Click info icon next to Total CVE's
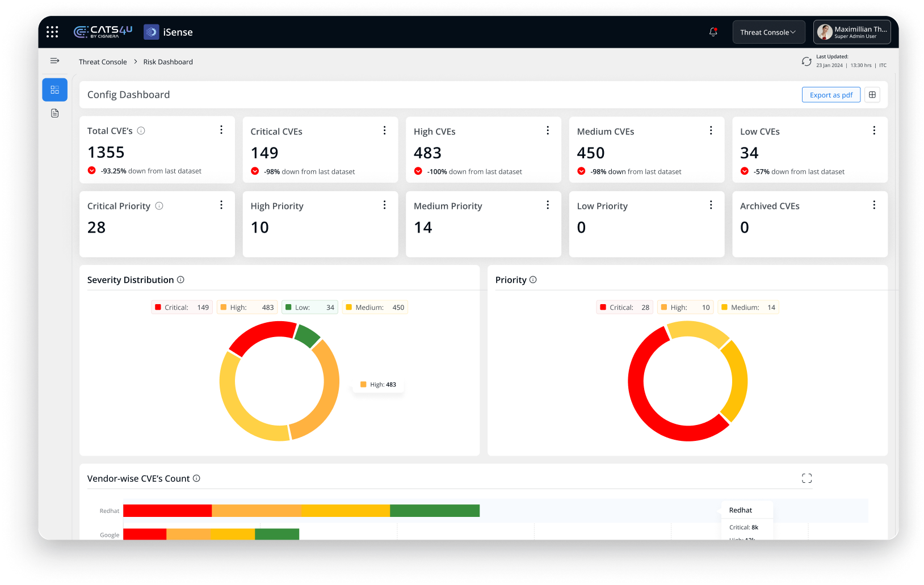Image resolution: width=924 pixels, height=585 pixels. (141, 131)
